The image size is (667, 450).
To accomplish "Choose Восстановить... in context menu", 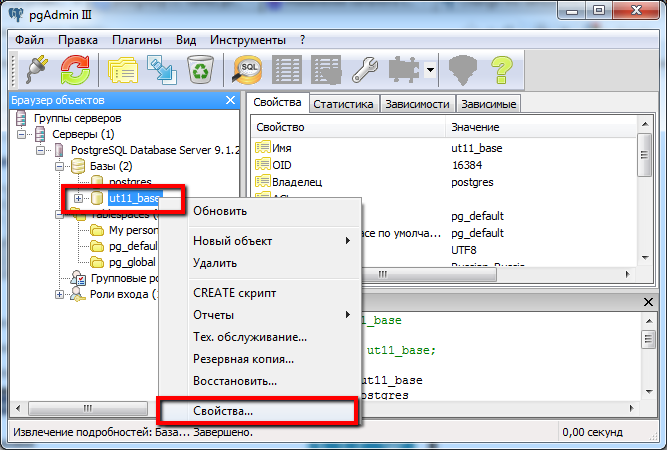I will tap(260, 381).
